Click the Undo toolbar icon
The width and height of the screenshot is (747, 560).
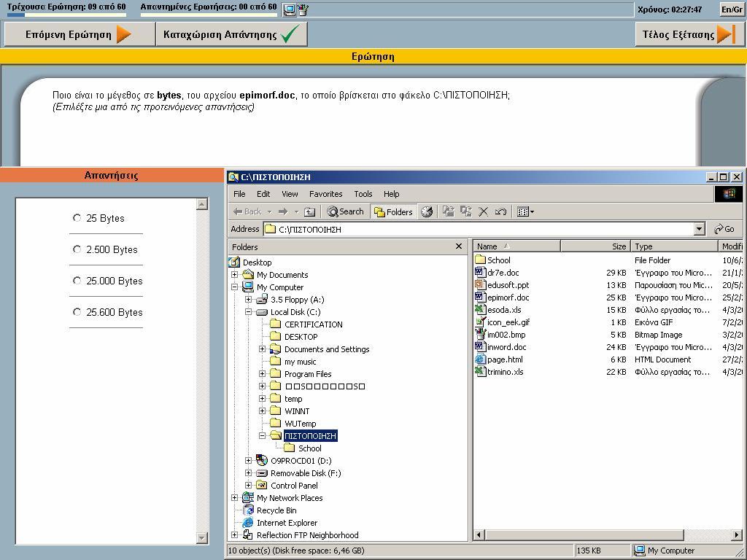click(500, 211)
